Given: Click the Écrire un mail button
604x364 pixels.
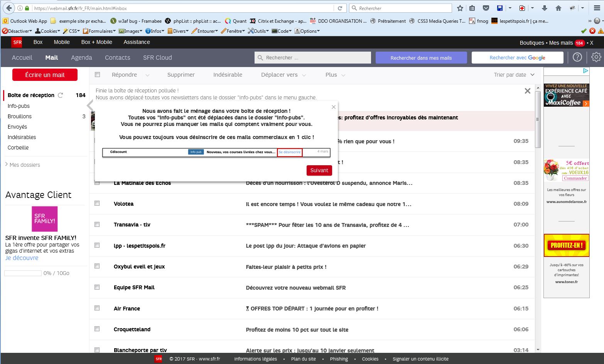Looking at the screenshot, I should tap(45, 75).
